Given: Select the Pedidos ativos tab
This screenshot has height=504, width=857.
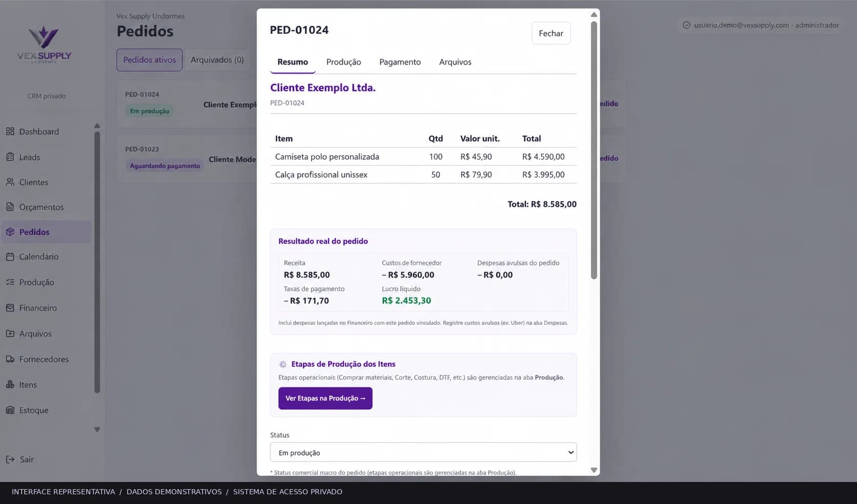Looking at the screenshot, I should pyautogui.click(x=149, y=60).
